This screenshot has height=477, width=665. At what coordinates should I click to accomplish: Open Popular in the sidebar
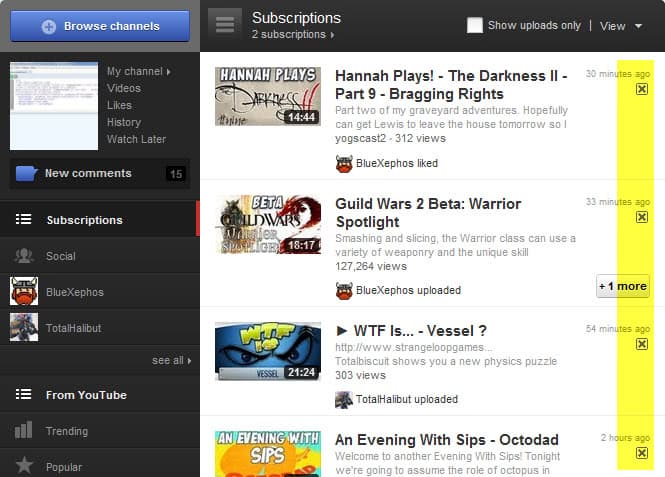coord(100,465)
